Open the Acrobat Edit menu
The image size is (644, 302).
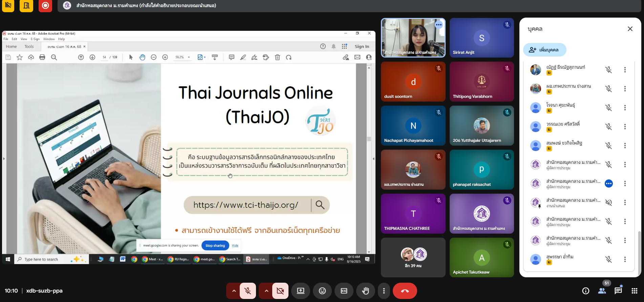point(14,39)
